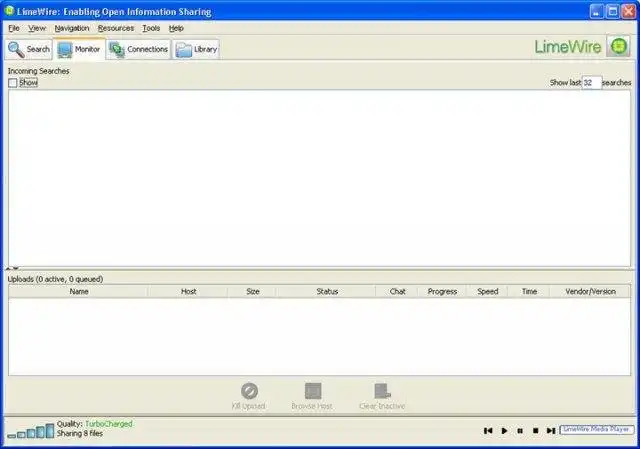Open the Tools menu
640x449 pixels.
point(151,28)
